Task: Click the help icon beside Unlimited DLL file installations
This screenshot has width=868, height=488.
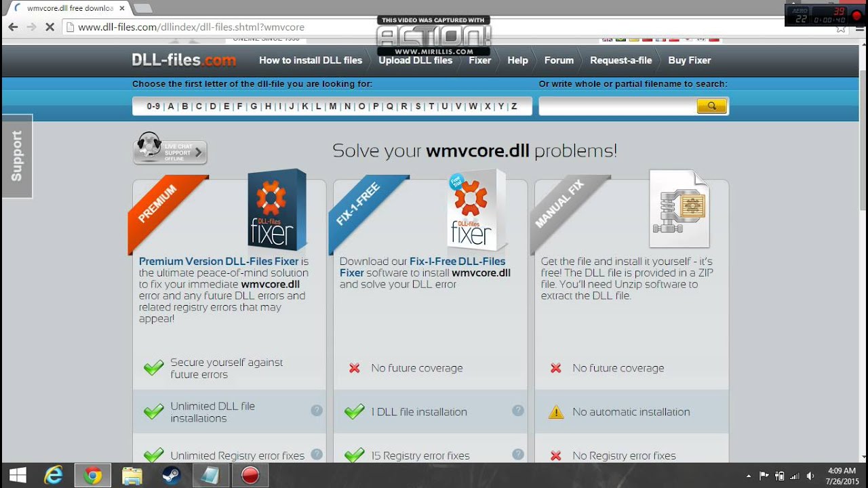Action: (x=317, y=411)
